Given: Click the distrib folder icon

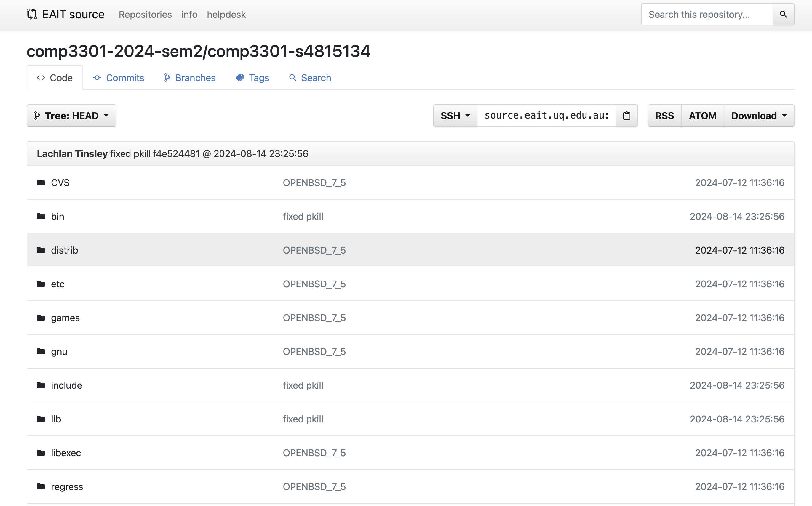Looking at the screenshot, I should (41, 250).
